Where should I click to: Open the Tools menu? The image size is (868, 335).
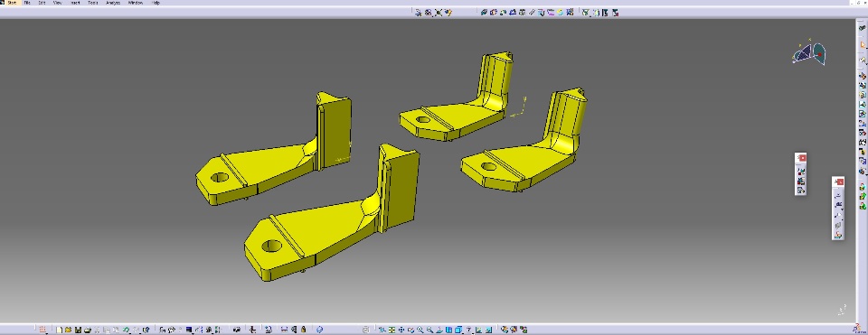(x=93, y=3)
